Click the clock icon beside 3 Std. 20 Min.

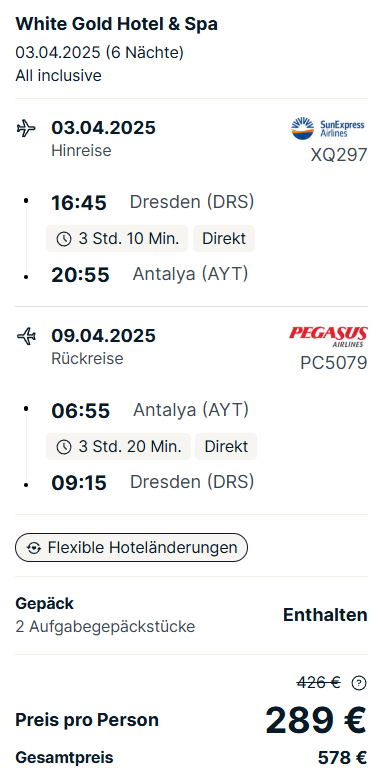point(64,447)
